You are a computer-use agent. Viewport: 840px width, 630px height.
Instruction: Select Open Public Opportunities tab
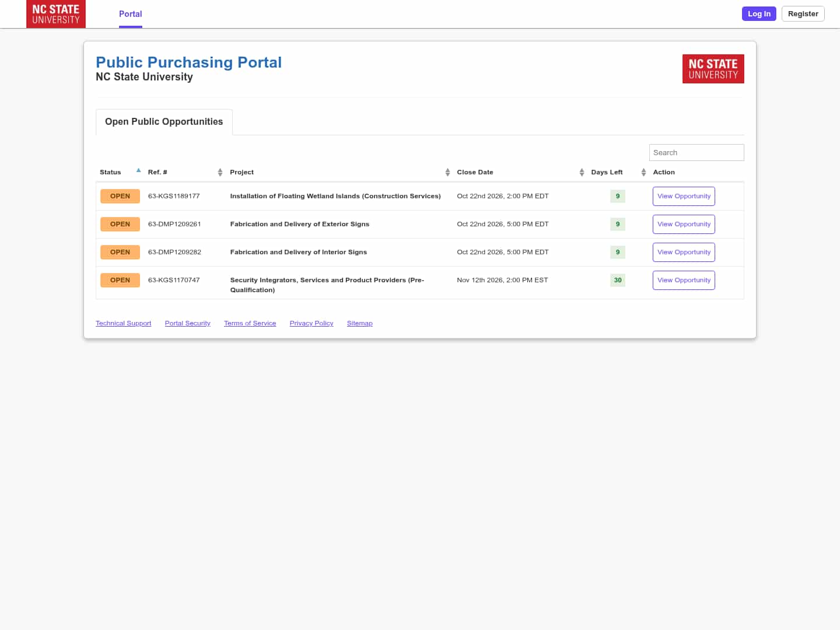pos(164,122)
